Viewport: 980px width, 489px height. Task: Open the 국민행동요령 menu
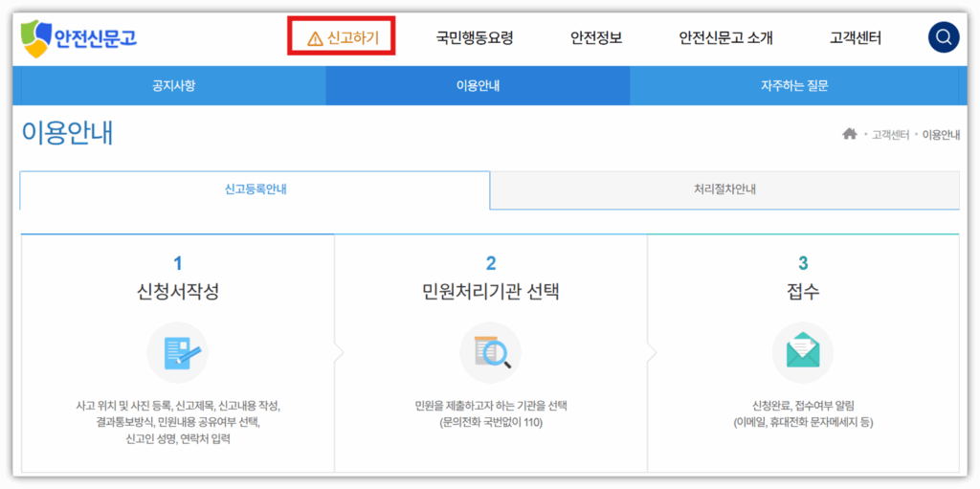tap(475, 38)
